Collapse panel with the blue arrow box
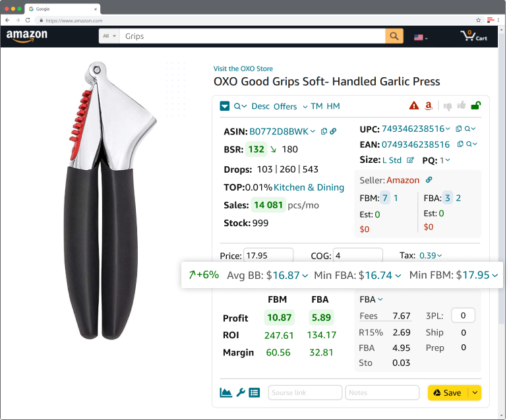The image size is (511, 420). coord(225,106)
